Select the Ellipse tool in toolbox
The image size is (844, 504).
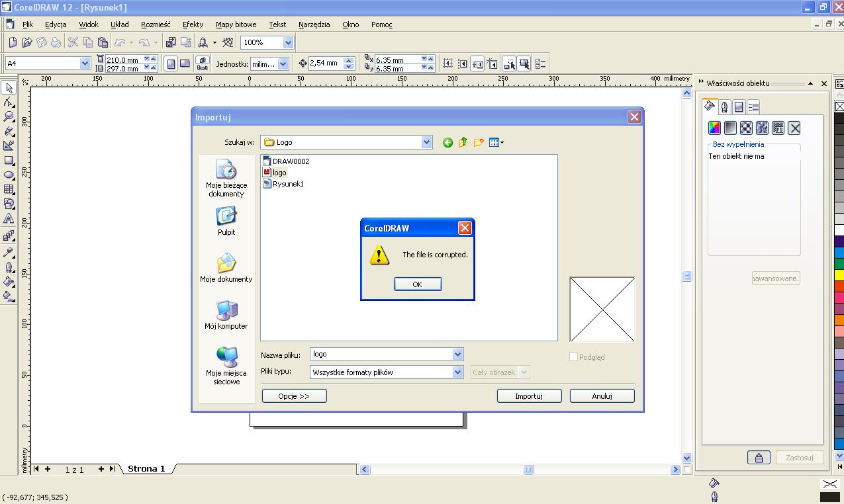(9, 175)
